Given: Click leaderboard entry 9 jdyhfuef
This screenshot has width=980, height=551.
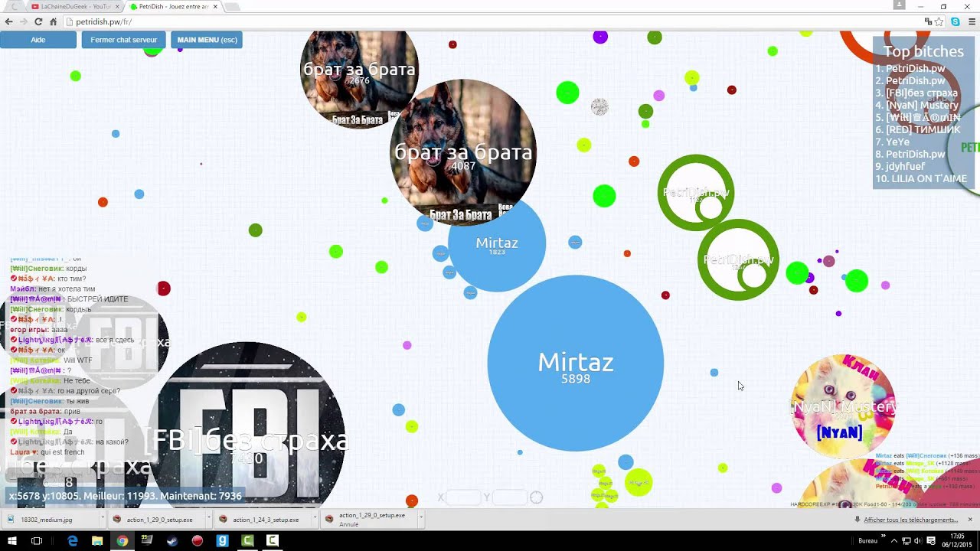Looking at the screenshot, I should [900, 166].
